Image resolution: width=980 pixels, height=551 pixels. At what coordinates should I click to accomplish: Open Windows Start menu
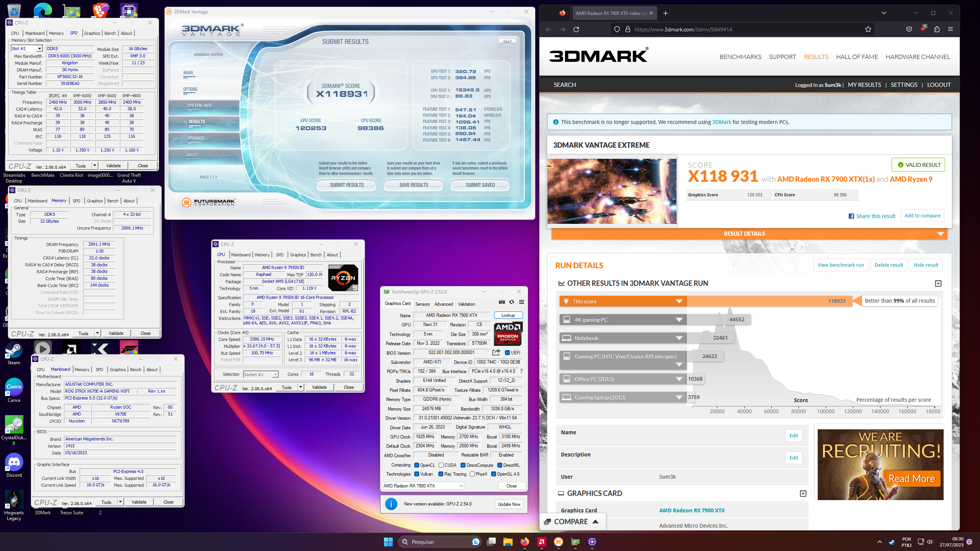click(x=388, y=542)
